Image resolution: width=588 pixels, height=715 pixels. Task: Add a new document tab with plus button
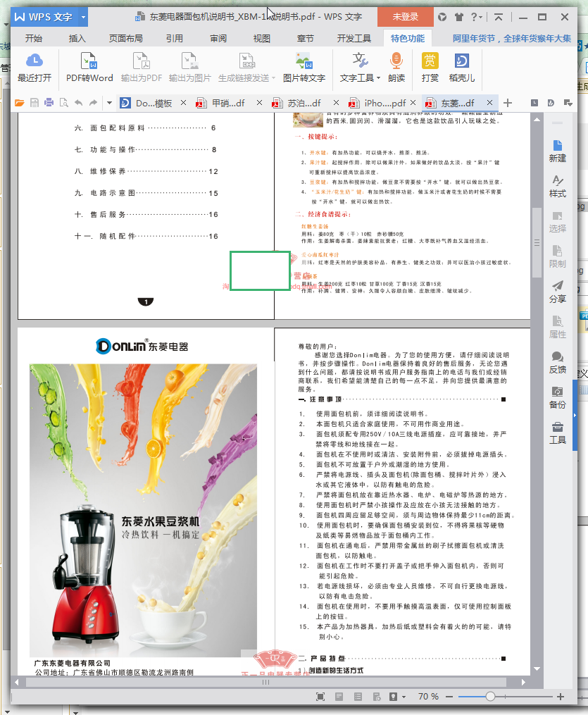coord(507,103)
